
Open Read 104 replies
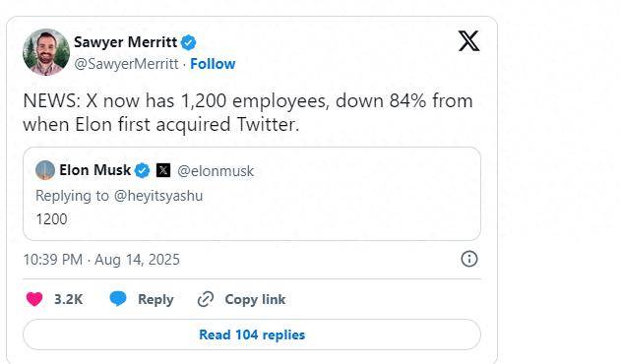point(252,334)
